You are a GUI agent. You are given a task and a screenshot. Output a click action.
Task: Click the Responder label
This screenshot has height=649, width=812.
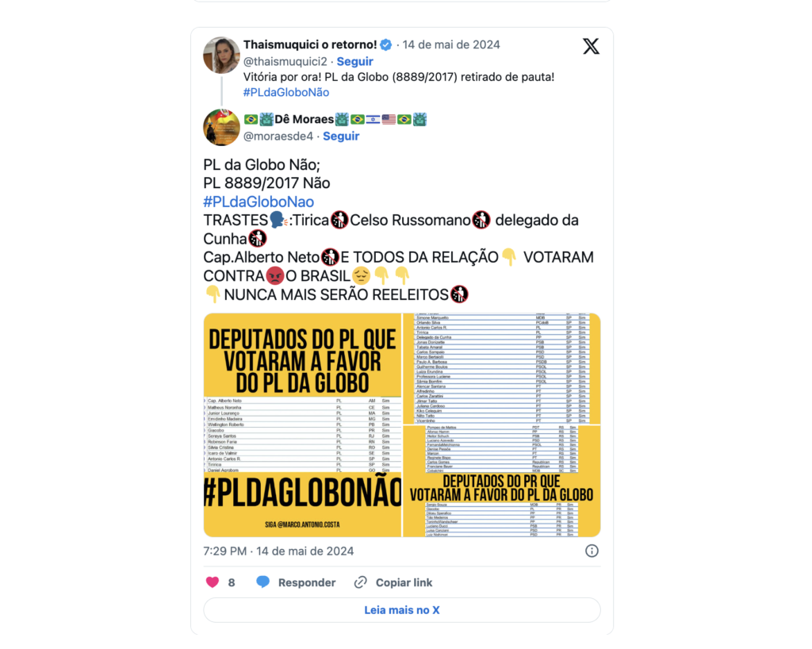tap(307, 582)
